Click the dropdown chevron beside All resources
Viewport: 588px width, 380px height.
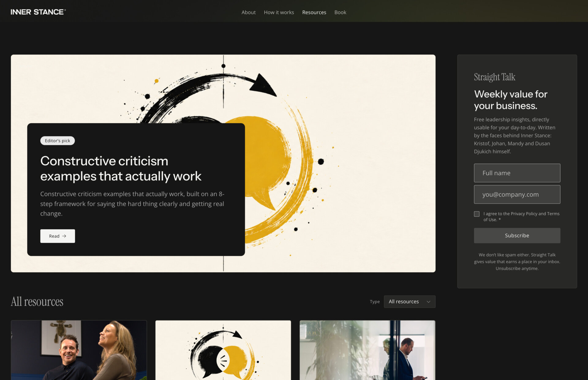coord(428,302)
